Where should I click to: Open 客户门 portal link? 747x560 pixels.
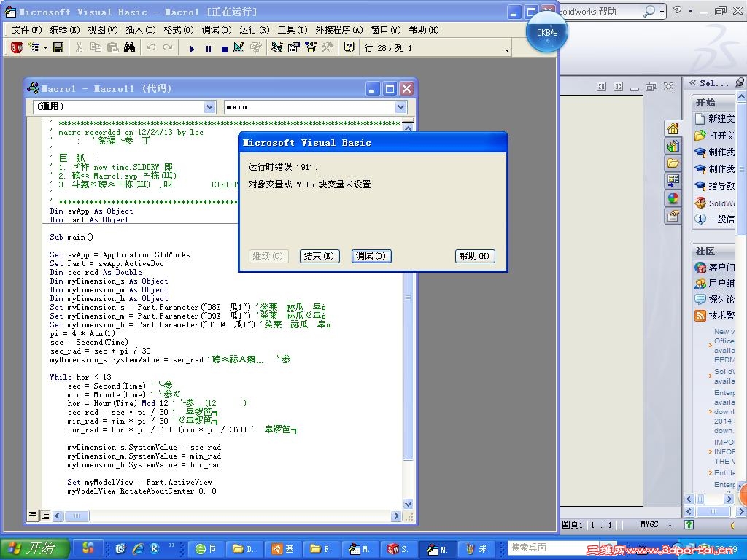tap(715, 267)
